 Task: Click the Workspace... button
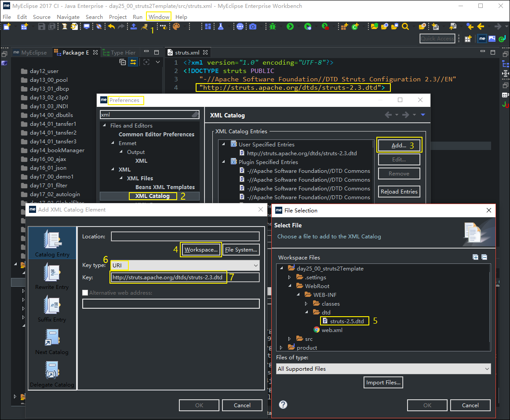tap(201, 249)
